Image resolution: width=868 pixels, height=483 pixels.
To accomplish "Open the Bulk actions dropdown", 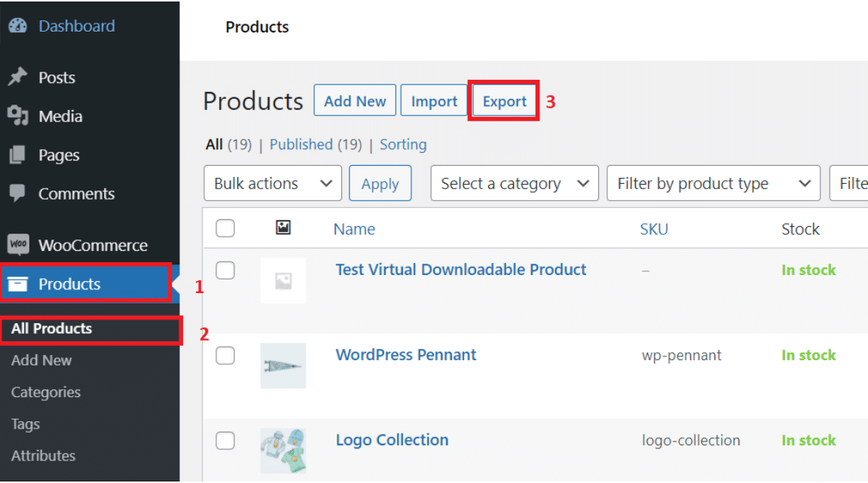I will (x=273, y=184).
